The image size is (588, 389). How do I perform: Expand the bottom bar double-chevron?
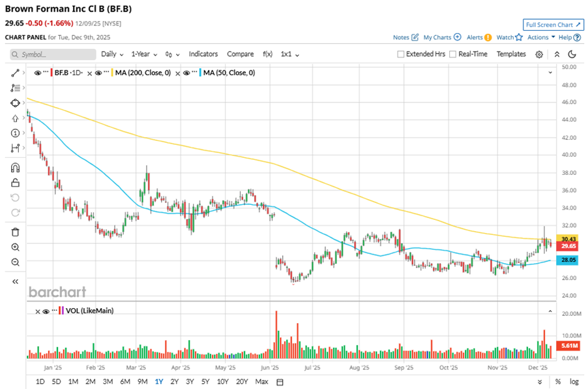(540, 382)
